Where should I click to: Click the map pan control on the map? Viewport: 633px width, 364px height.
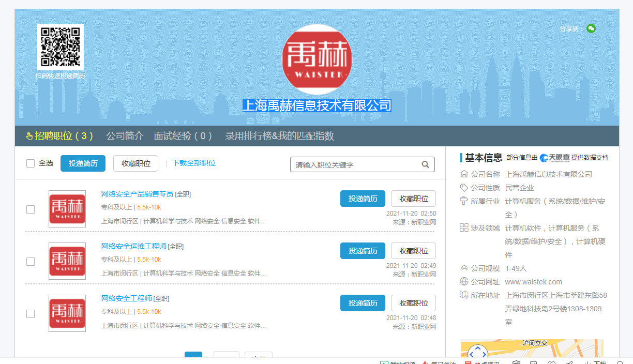tap(477, 353)
